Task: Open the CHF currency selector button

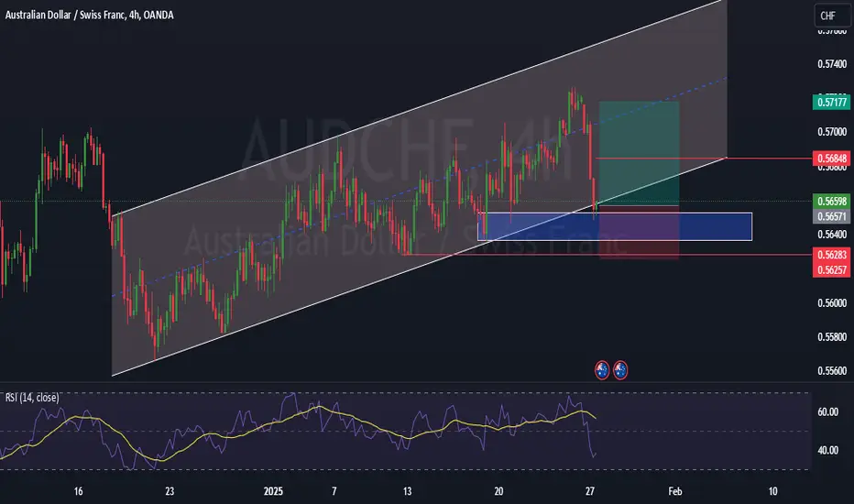Action: pos(832,16)
